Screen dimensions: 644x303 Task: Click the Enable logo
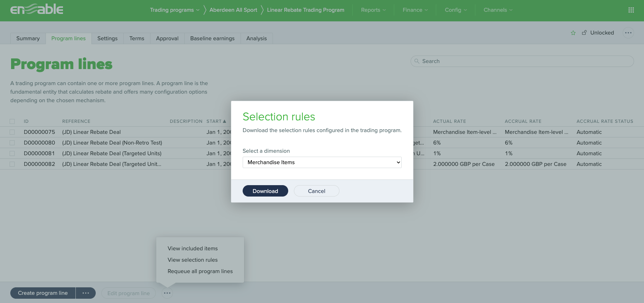pyautogui.click(x=37, y=10)
